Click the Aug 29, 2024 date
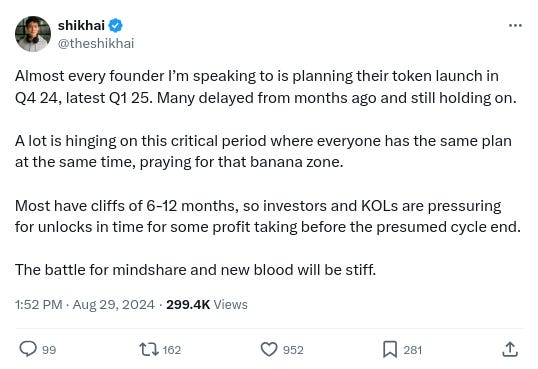The height and width of the screenshot is (369, 538). click(114, 304)
